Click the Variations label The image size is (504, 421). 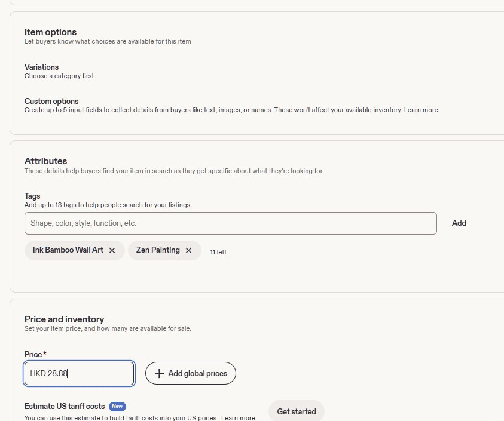[x=41, y=67]
